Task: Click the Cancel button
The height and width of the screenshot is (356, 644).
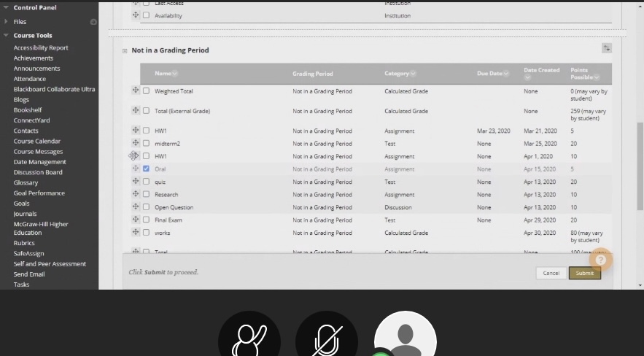Action: 551,273
